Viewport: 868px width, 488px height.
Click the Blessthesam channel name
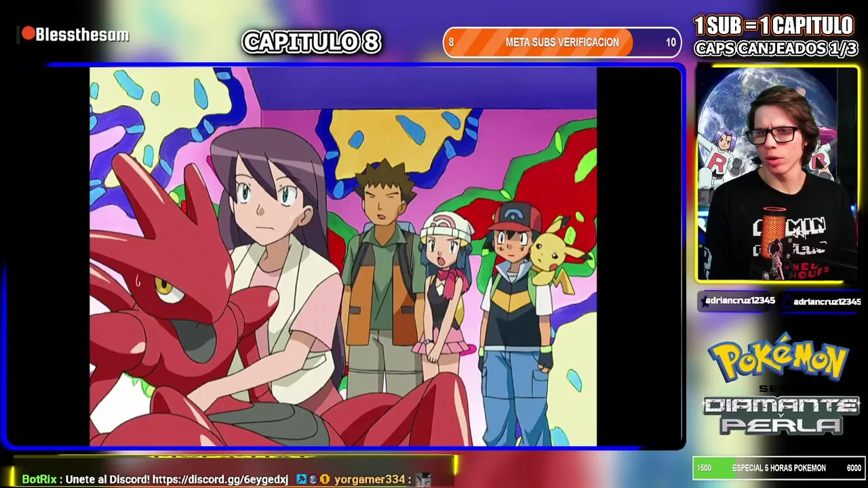click(82, 35)
